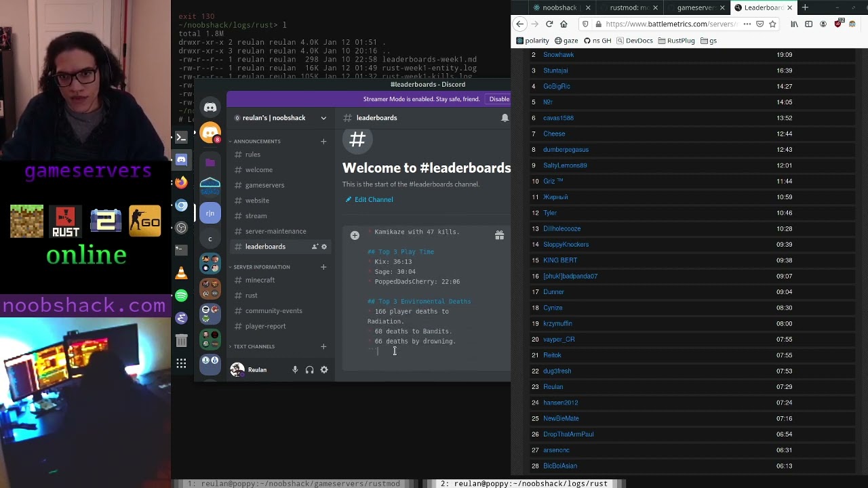Disable Streamer Mode in the Discord banner
868x488 pixels.
coord(499,99)
